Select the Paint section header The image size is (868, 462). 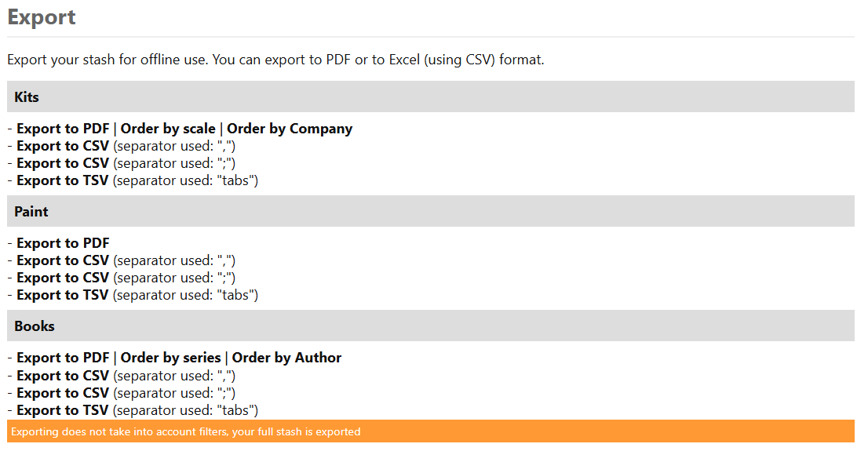pyautogui.click(x=431, y=211)
